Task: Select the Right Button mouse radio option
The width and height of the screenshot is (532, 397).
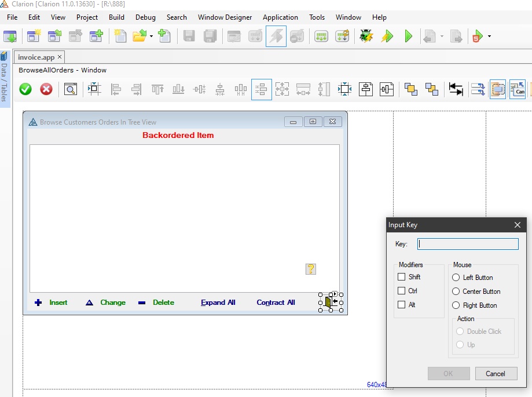Action: click(456, 305)
